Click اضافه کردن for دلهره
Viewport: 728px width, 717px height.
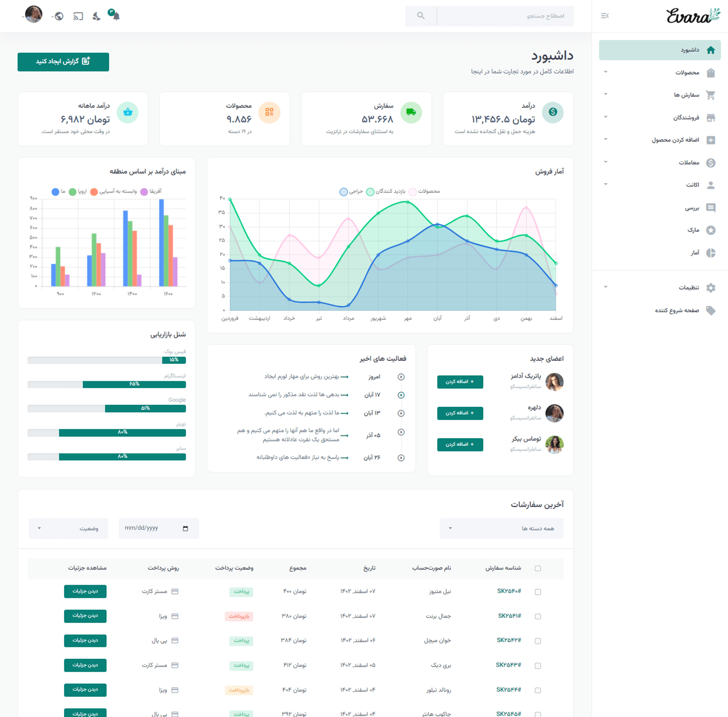pos(460,413)
